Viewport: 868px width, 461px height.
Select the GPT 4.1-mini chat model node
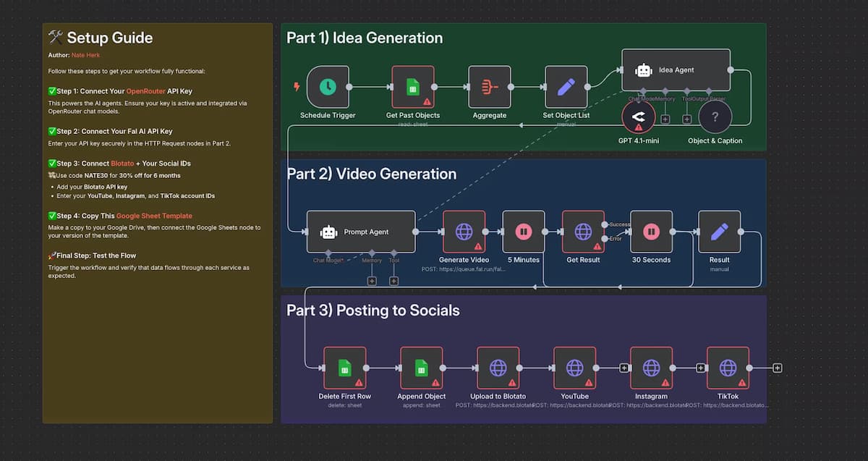[x=639, y=116]
